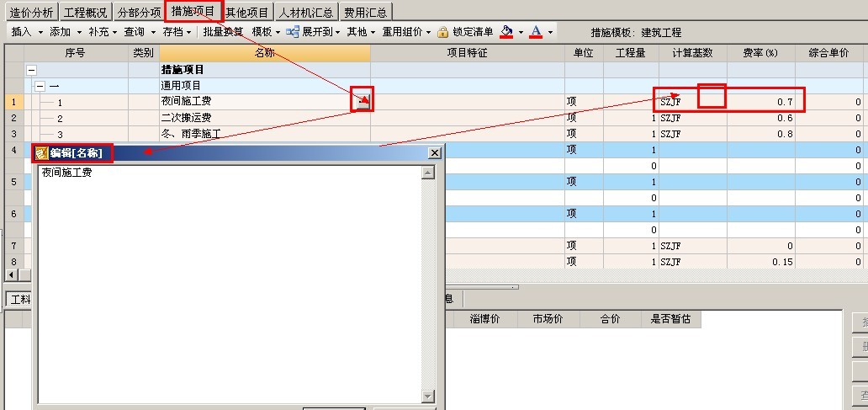Click the padlock icon for 锁定清单
Screen dimensions: 868x410
[443, 32]
